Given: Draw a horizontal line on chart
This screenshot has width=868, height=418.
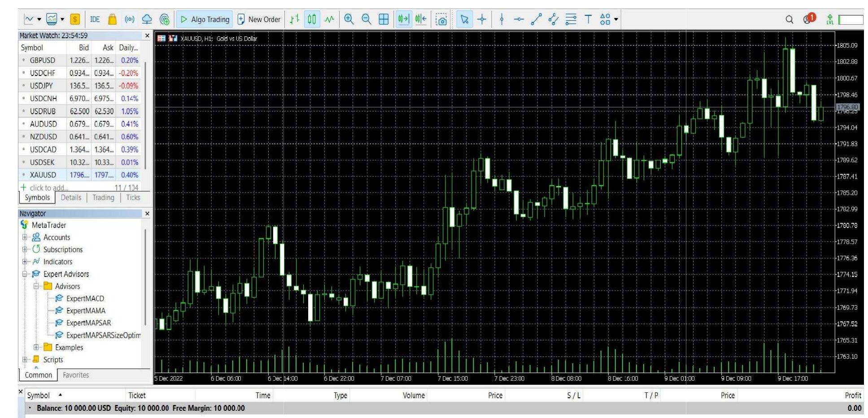Looking at the screenshot, I should click(x=519, y=19).
